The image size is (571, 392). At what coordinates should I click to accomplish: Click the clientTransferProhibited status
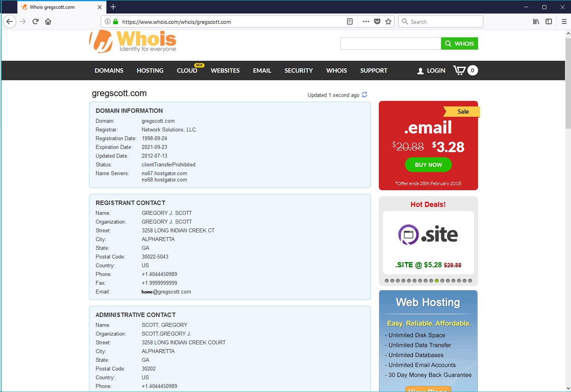[168, 164]
